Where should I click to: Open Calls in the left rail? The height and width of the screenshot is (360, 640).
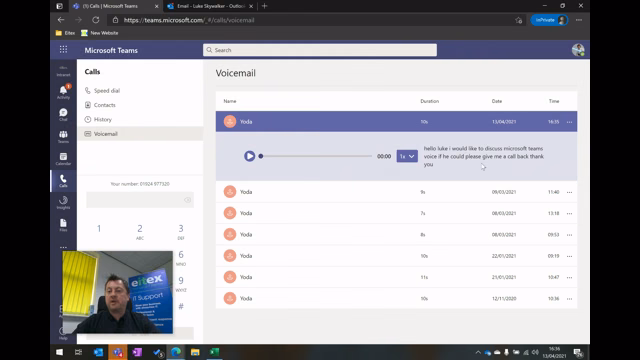[x=63, y=181]
